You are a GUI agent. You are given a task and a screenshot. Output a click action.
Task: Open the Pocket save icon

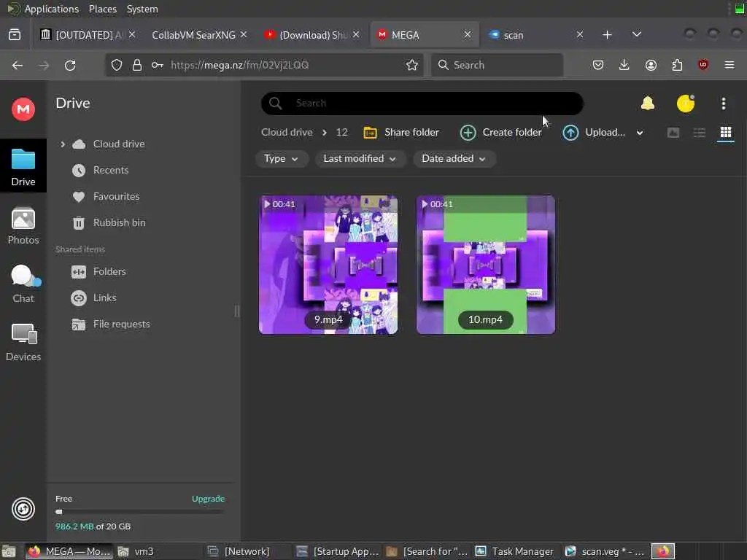[x=598, y=65]
